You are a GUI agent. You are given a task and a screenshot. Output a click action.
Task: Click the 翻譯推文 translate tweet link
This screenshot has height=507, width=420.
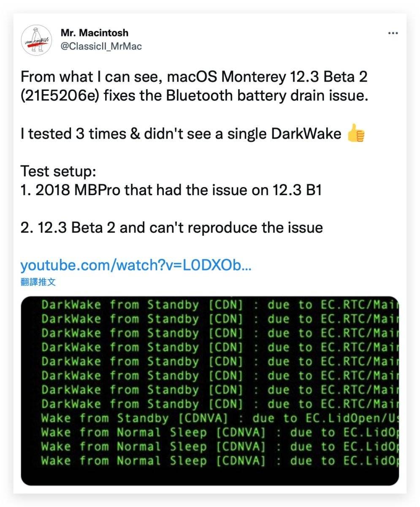pos(38,282)
